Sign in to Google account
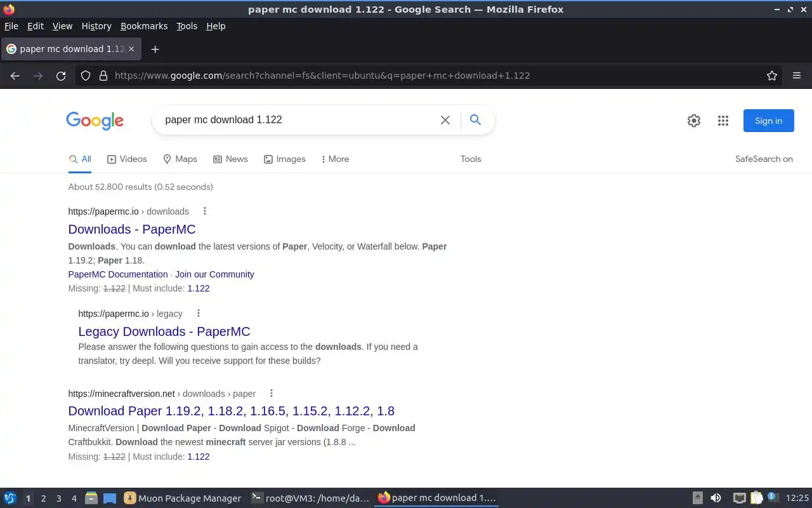Viewport: 812px width, 508px height. click(x=768, y=121)
